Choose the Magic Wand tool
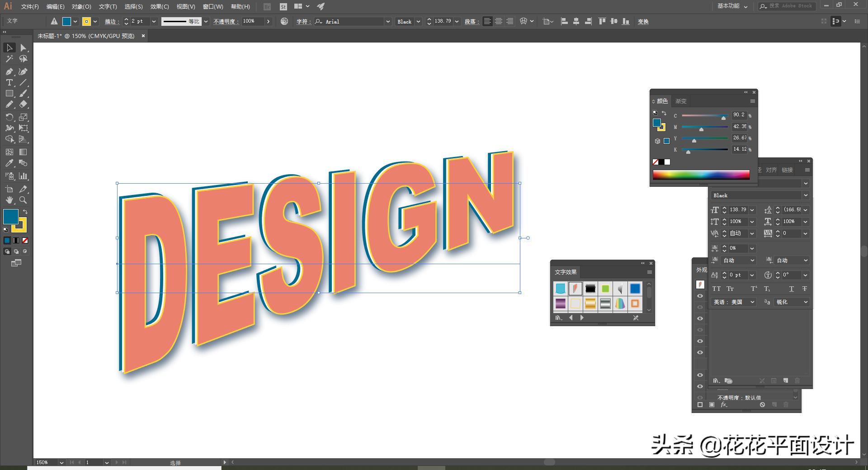 9,59
